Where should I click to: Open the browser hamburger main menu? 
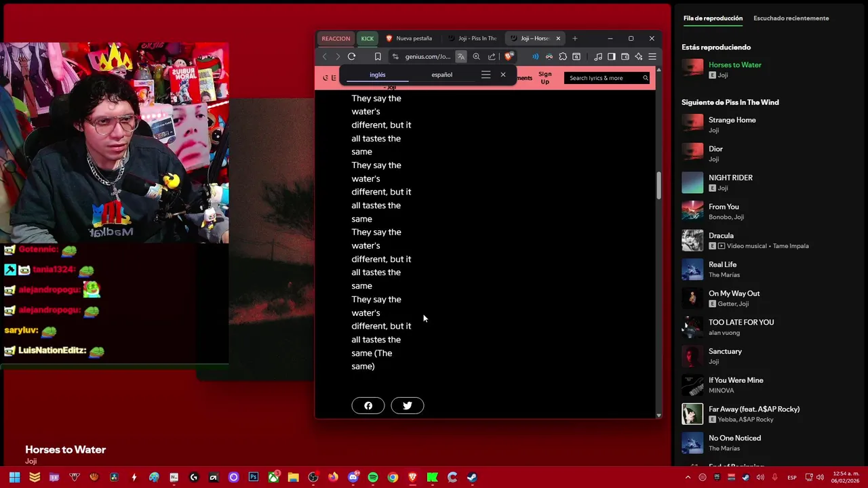pyautogui.click(x=652, y=56)
